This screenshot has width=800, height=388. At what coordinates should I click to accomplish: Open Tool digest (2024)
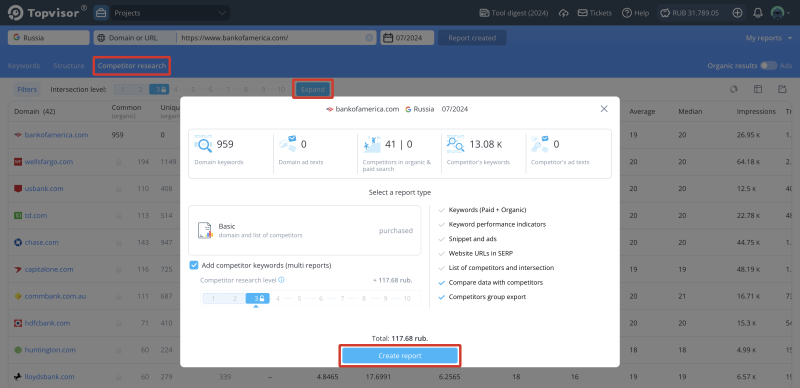513,13
